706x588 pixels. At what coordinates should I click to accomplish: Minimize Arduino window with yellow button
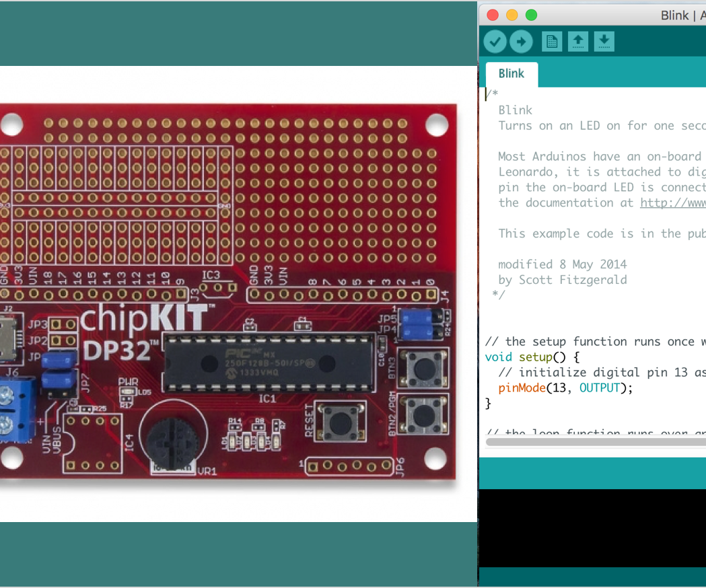[512, 15]
